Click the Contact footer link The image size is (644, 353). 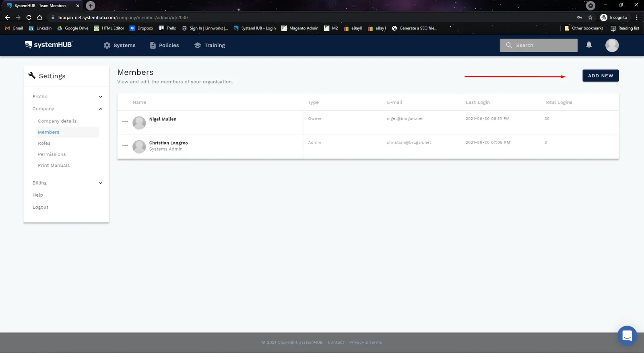pyautogui.click(x=336, y=343)
